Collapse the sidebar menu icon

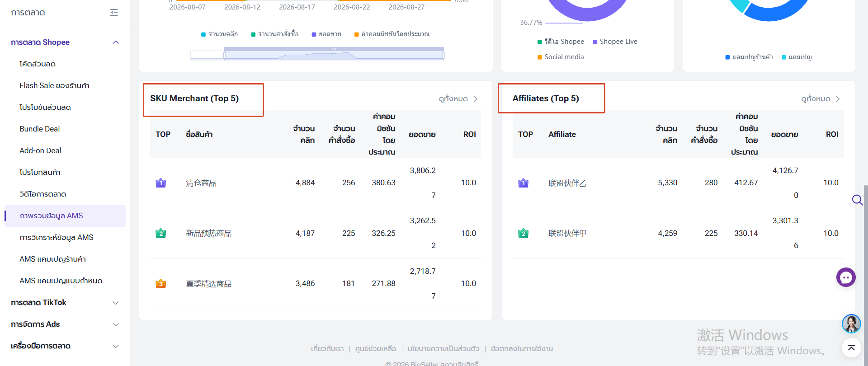pyautogui.click(x=114, y=13)
